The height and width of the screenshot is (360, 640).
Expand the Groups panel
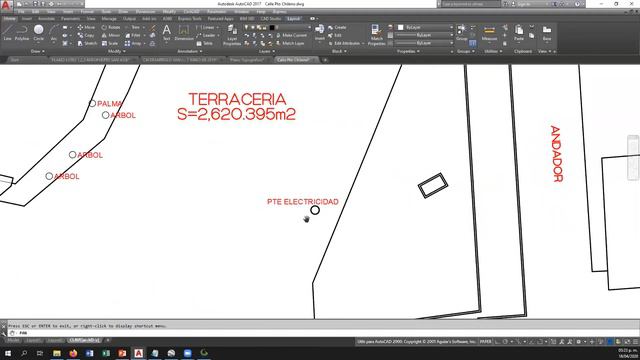466,51
